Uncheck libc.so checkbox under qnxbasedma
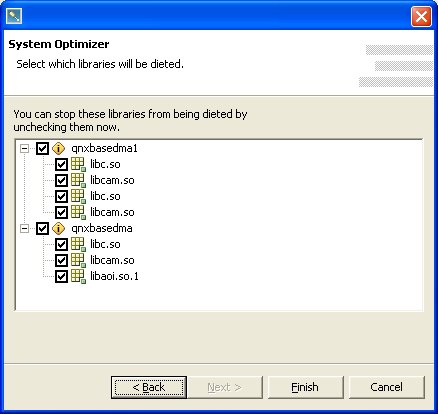This screenshot has width=438, height=414. coord(61,244)
